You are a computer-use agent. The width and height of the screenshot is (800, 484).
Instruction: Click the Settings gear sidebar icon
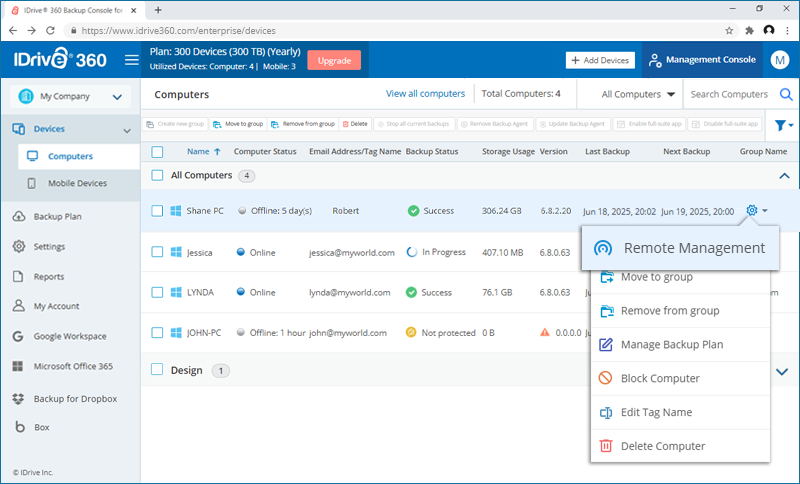click(x=19, y=246)
